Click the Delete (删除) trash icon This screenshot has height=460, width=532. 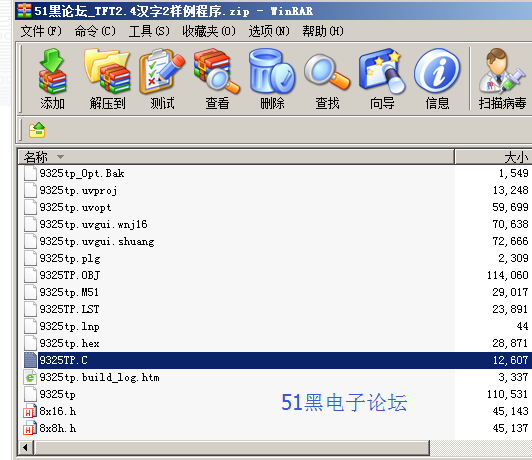click(272, 79)
